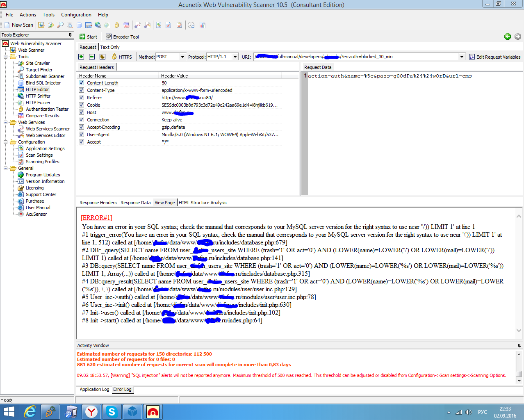Open the Help menu

(x=103, y=15)
